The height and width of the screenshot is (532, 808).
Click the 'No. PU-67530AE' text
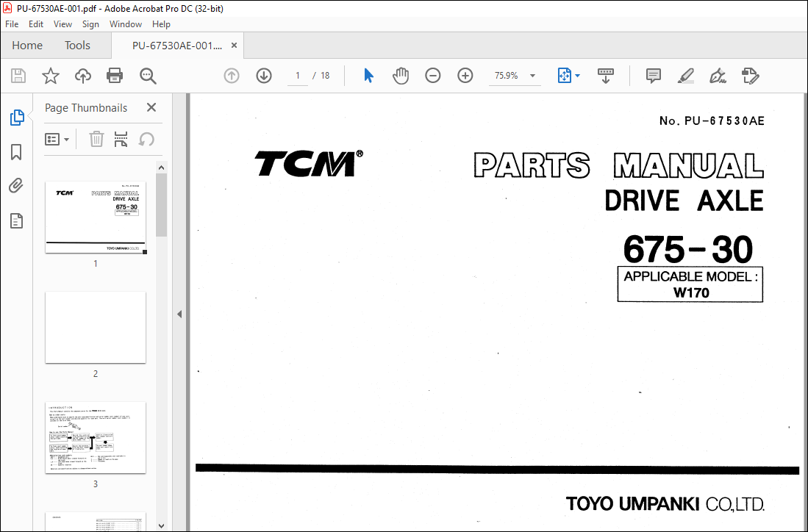pyautogui.click(x=712, y=121)
